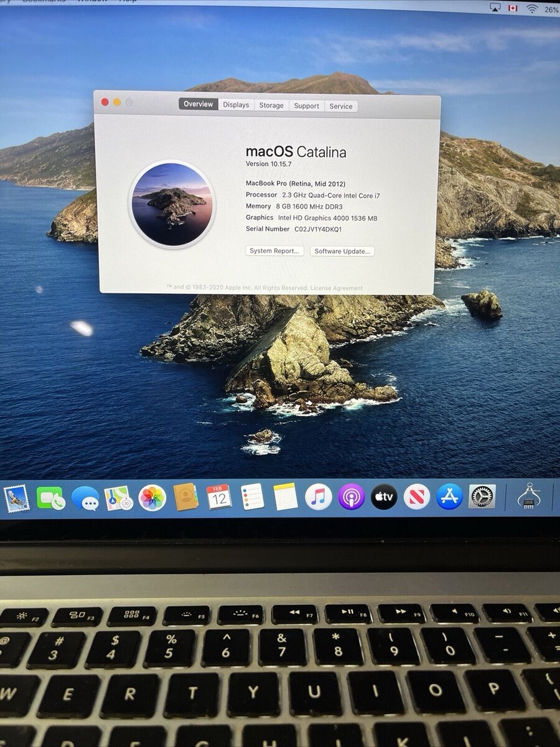
Task: Select the Support tab
Action: [307, 106]
